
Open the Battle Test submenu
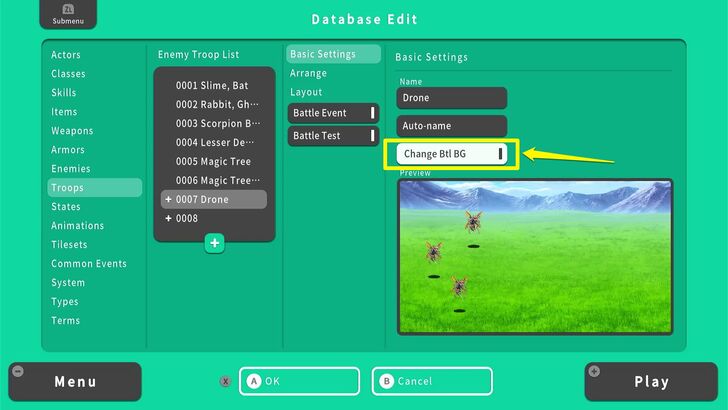(333, 136)
